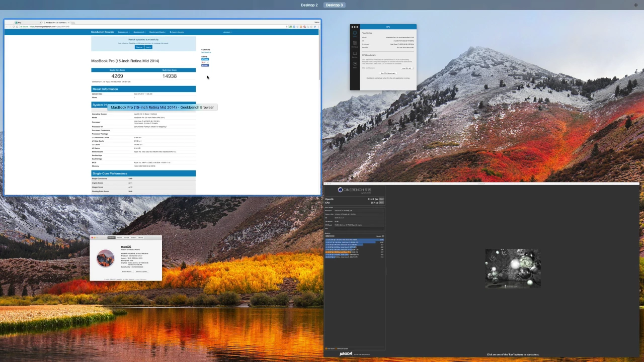This screenshot has width=644, height=362.
Task: Click Log in button on Geekbench page
Action: 148,47
